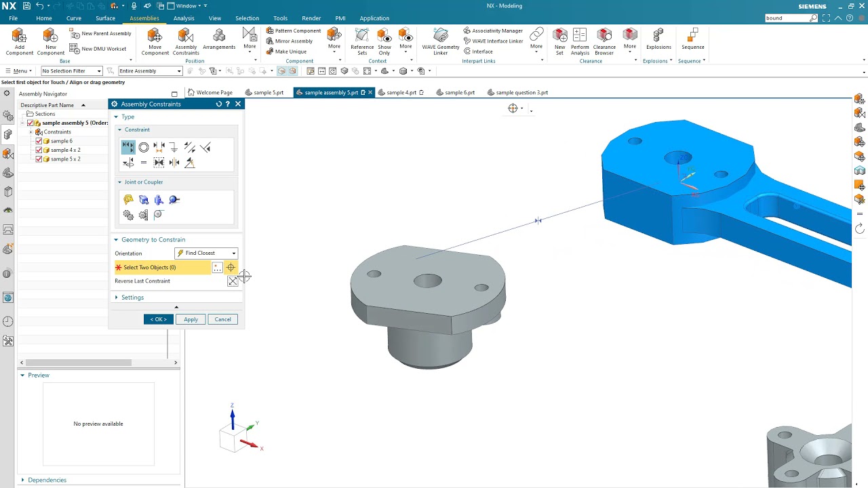Click the Explosions ribbon icon
Viewport: 868px width, 488px height.
click(658, 39)
